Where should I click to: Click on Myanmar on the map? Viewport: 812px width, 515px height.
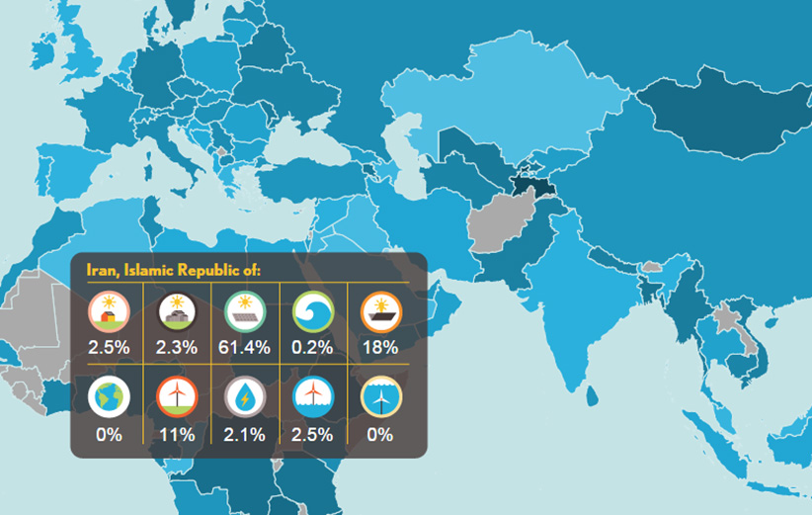point(689,300)
